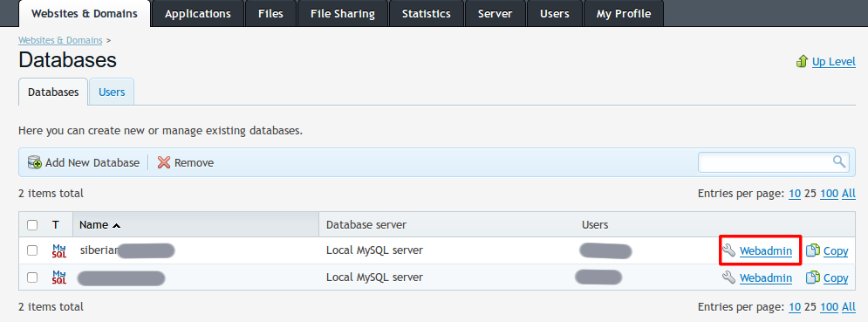Screen dimensions: 868x322
Task: Click the search magnifier icon
Action: coord(839,161)
